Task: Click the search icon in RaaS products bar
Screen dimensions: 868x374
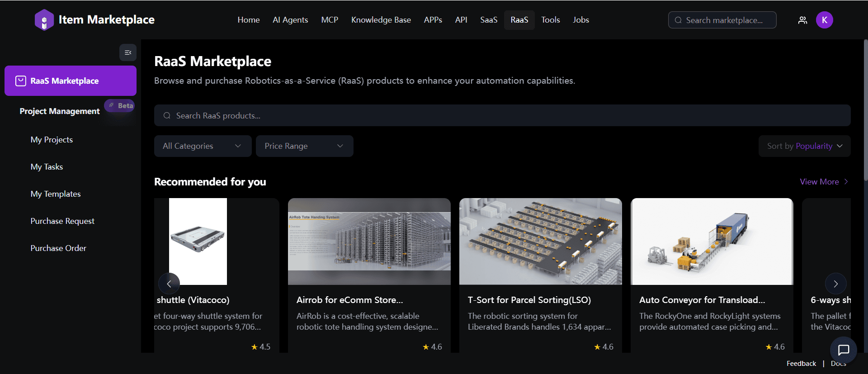Action: 167,116
